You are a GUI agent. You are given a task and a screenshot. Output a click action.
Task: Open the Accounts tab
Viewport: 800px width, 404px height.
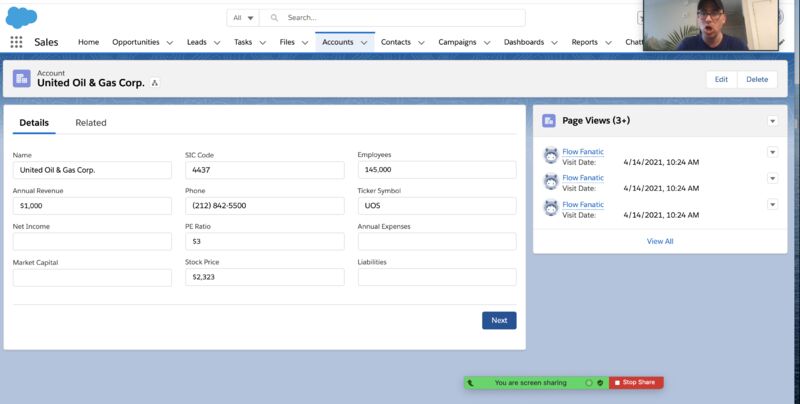[338, 42]
